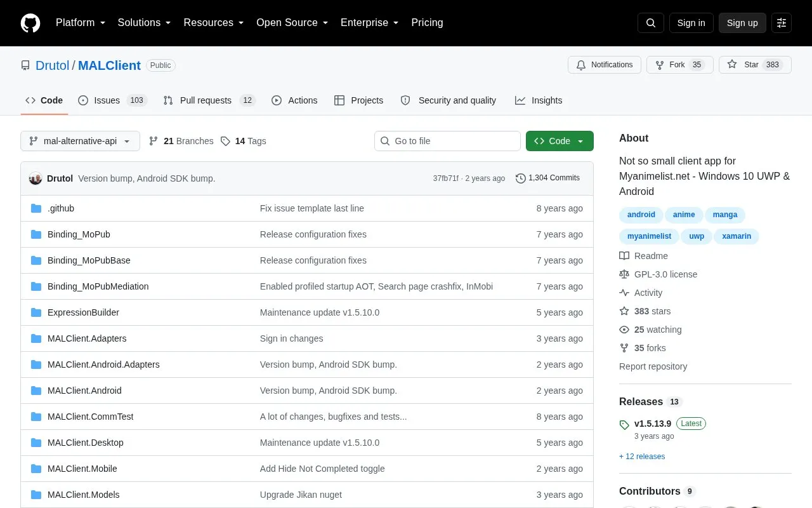View the 21 Branches link

[181, 141]
